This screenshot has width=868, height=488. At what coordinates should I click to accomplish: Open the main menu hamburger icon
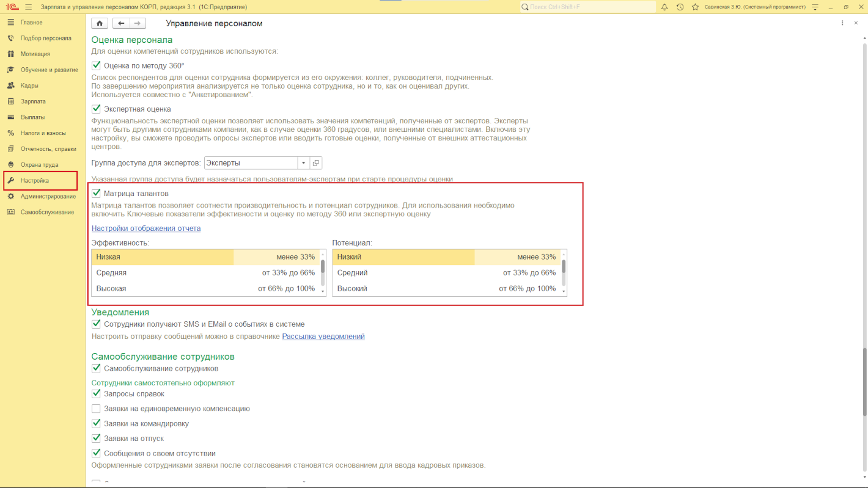pos(28,7)
